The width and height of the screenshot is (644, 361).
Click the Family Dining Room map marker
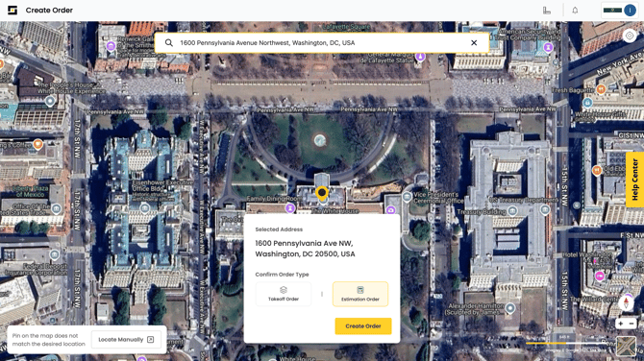(x=290, y=208)
